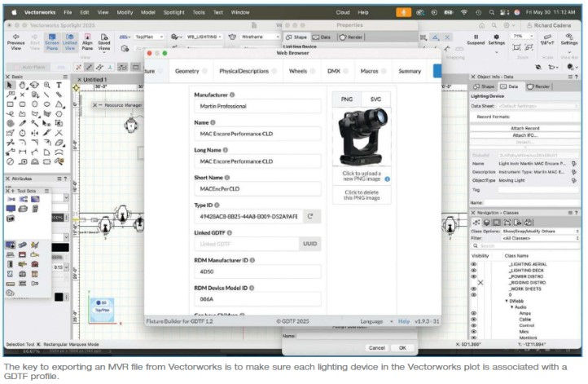
Task: Toggle visibility eye for Control class
Action: click(474, 326)
